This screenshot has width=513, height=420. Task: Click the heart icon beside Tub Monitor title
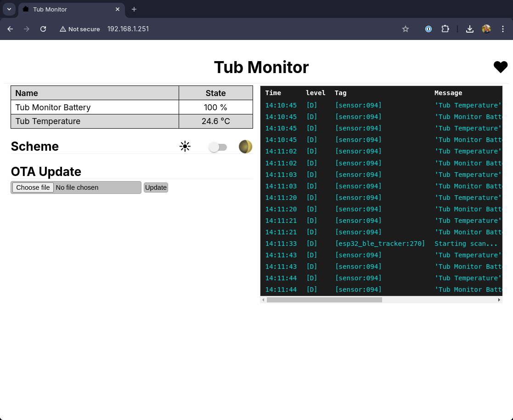500,67
